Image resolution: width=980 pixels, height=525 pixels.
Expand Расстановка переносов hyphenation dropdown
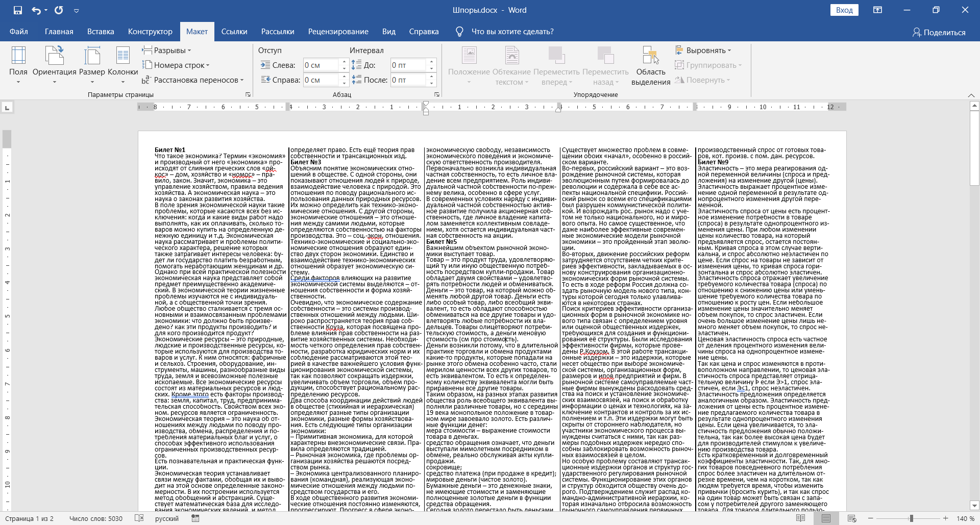point(193,80)
